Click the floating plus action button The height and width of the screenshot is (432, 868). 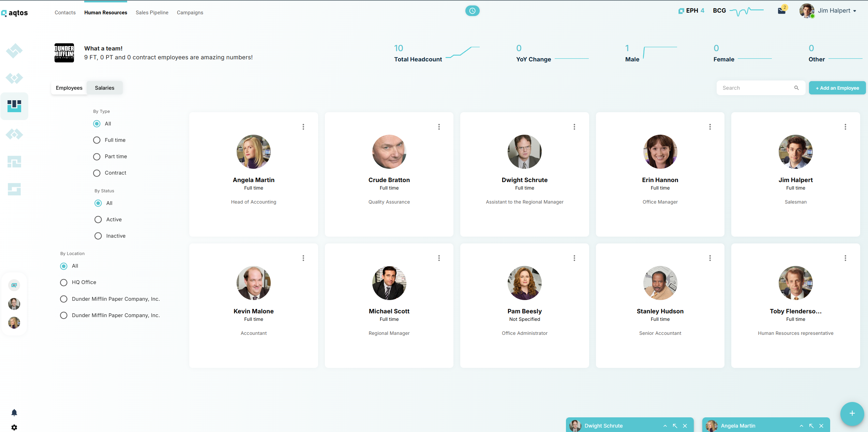click(x=852, y=414)
